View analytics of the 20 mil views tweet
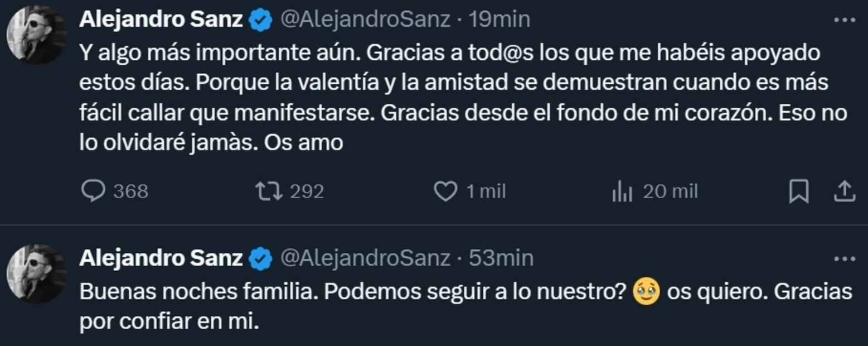This screenshot has width=868, height=346. click(622, 192)
